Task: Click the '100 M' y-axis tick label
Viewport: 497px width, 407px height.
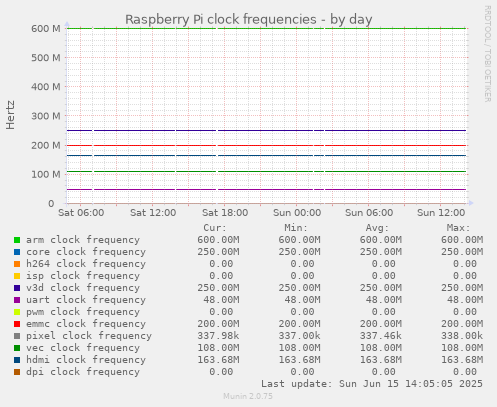Action: tap(46, 175)
